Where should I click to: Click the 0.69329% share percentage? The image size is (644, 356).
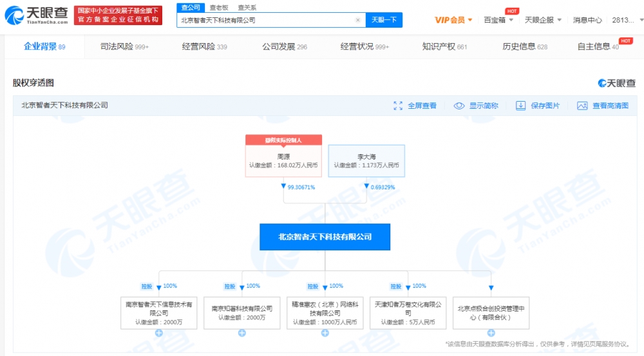(x=383, y=187)
